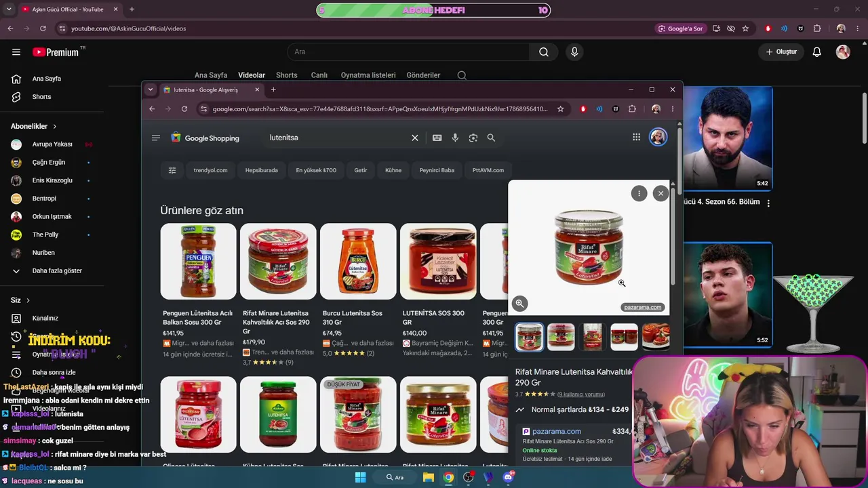
Task: Open the Oluştur create menu
Action: pos(781,52)
